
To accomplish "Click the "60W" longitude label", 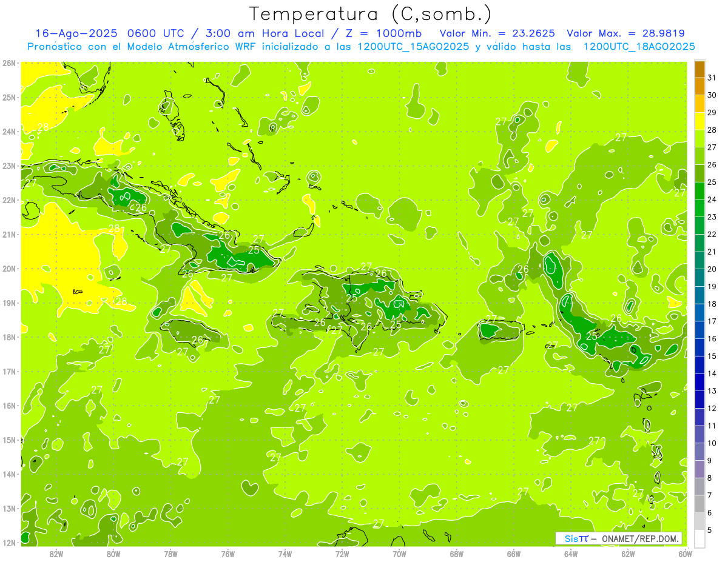I will tap(685, 554).
